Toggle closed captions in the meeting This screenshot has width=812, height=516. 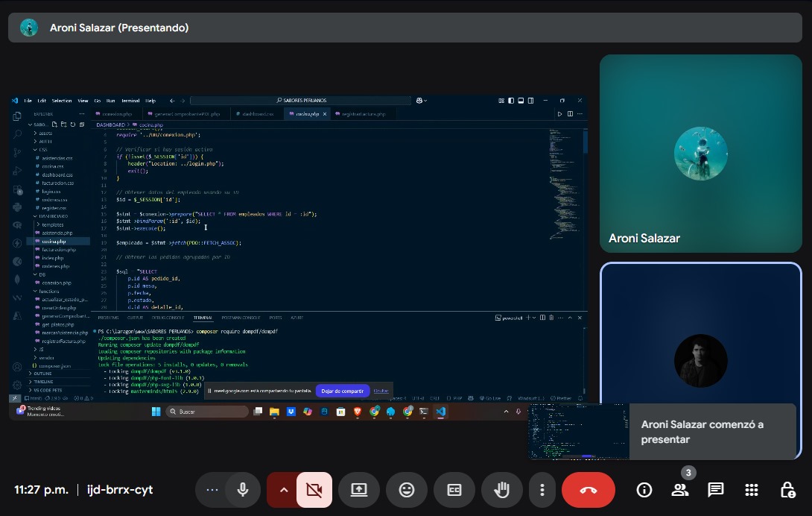pos(454,490)
